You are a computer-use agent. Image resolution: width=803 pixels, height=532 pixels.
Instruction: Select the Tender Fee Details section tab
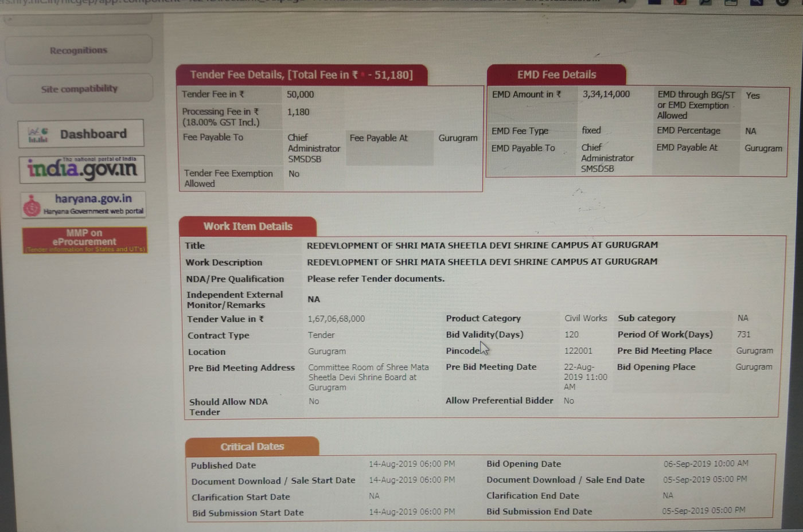301,75
